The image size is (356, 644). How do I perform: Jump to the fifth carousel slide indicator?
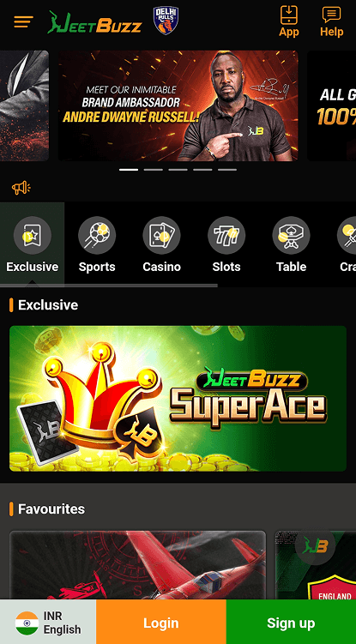pos(227,170)
